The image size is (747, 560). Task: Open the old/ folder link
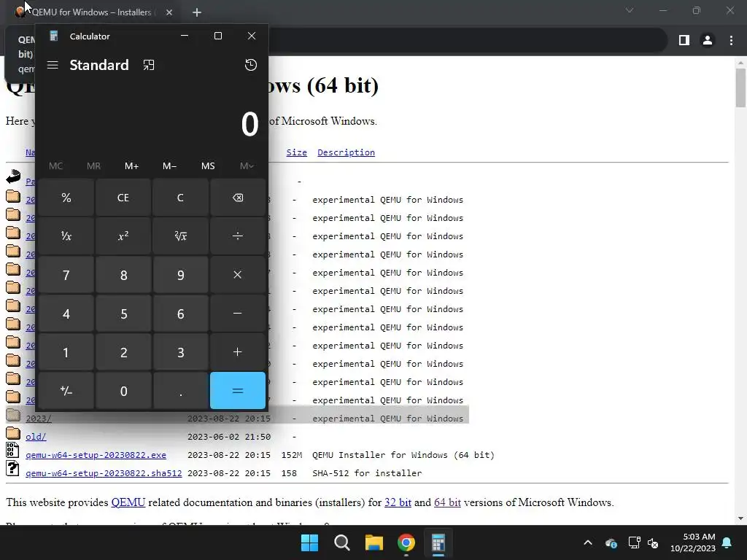point(36,437)
